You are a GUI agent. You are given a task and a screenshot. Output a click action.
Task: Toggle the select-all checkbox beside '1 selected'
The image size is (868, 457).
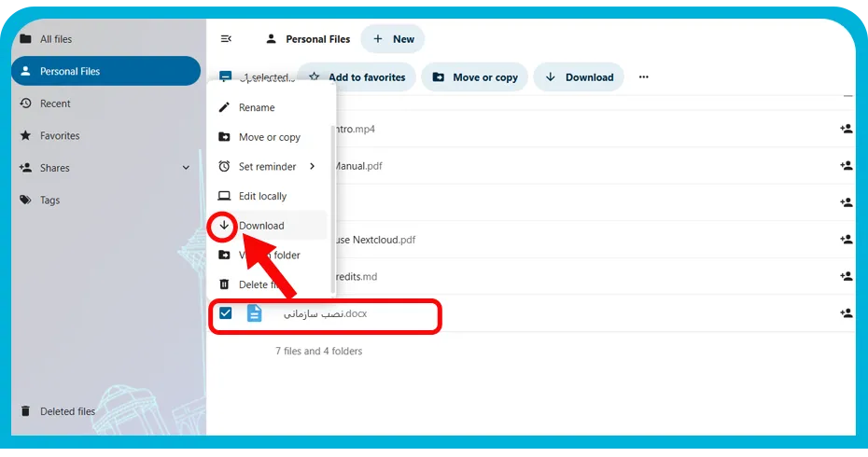225,76
